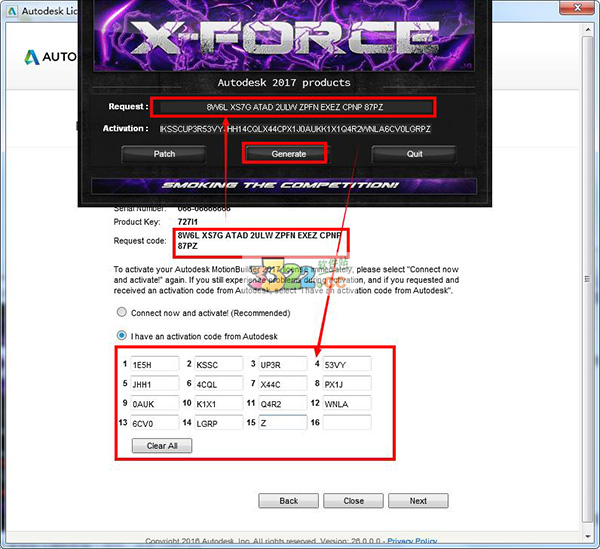Click activation field 4 containing 53VY

[347, 364]
